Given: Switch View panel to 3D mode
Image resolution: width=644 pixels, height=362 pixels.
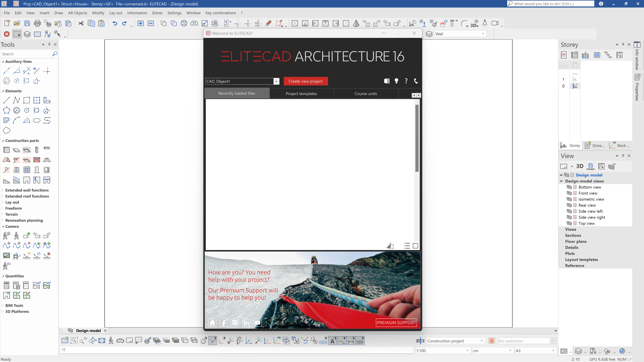Looking at the screenshot, I should point(580,166).
